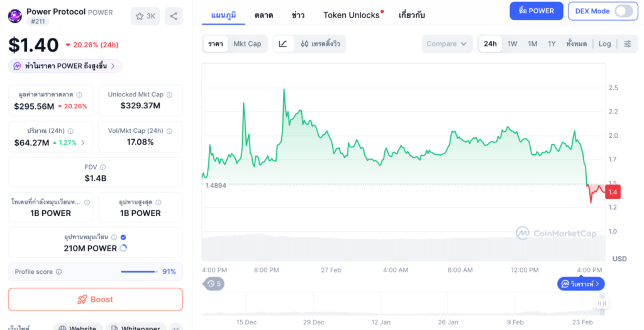Star Power Protocol to add to watchlist
The width and height of the screenshot is (644, 330).
[145, 16]
